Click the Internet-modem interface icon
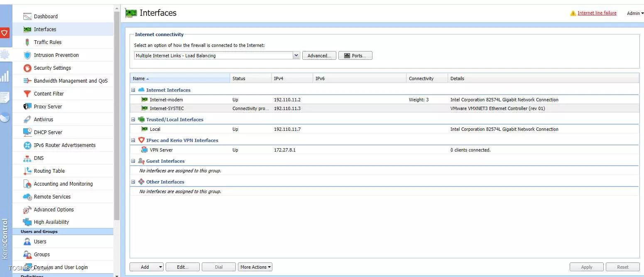This screenshot has width=644, height=277. 144,100
